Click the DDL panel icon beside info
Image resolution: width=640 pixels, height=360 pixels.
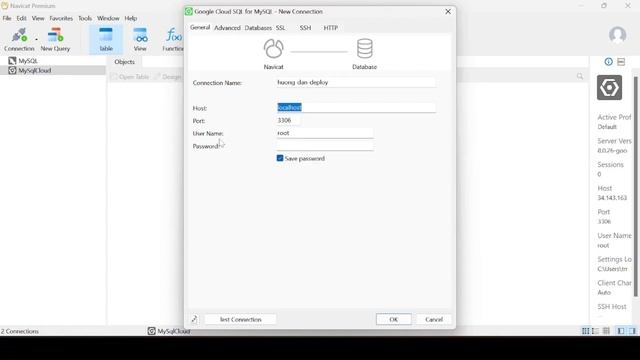pos(621,62)
